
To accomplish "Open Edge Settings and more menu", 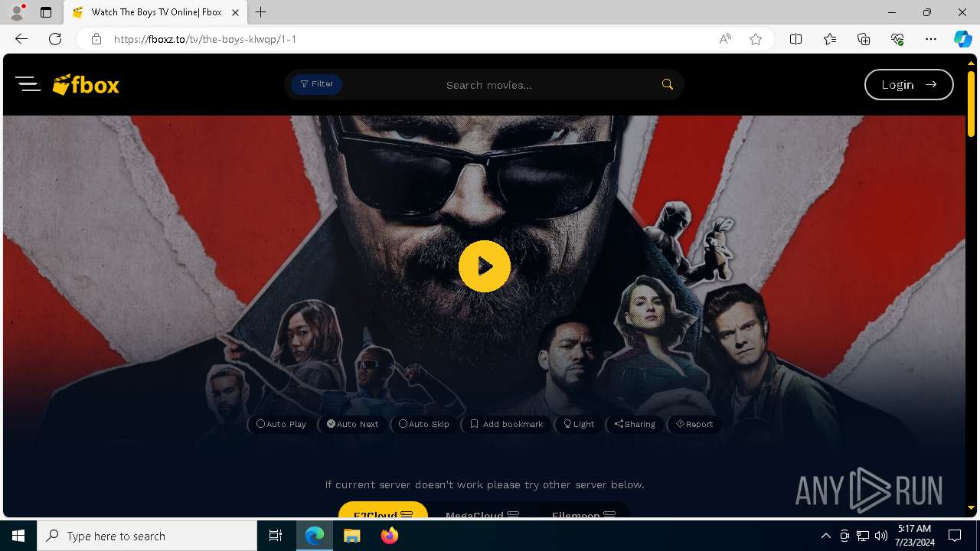I will (931, 39).
